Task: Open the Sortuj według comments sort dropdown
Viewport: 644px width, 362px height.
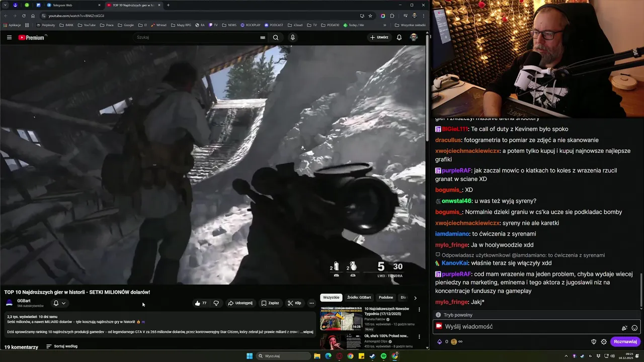Action: click(x=62, y=346)
